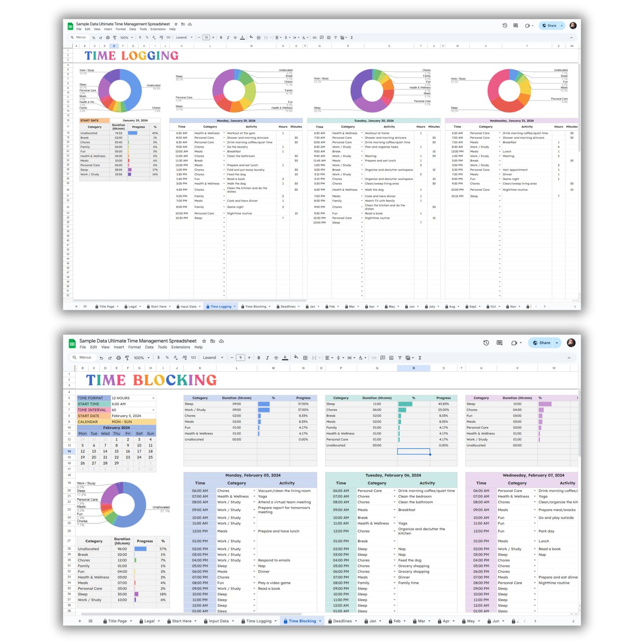The width and height of the screenshot is (644, 644).
Task: Click the Share button in the Time Blocking window
Action: click(542, 343)
